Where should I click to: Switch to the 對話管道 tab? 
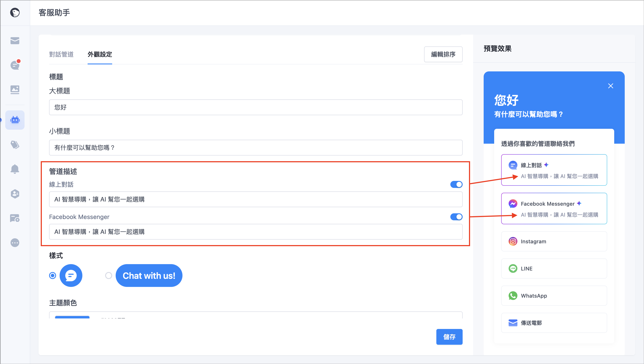[x=61, y=54]
